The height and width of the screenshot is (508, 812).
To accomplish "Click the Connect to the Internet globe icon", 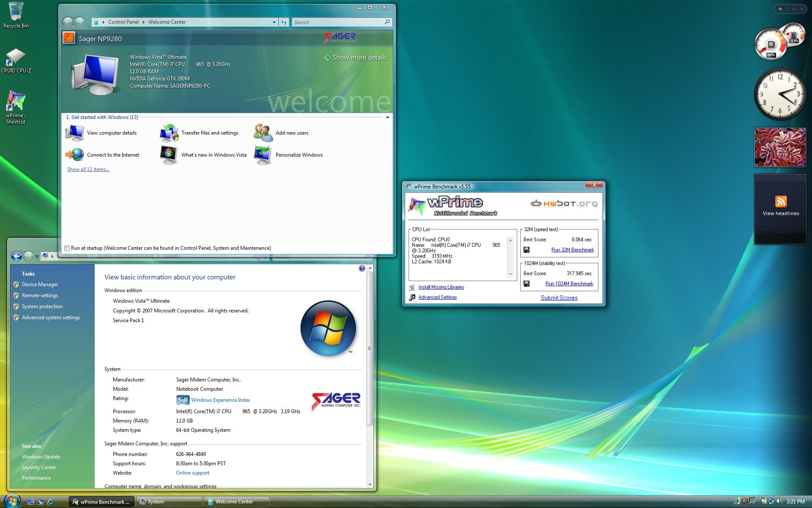I will 75,155.
